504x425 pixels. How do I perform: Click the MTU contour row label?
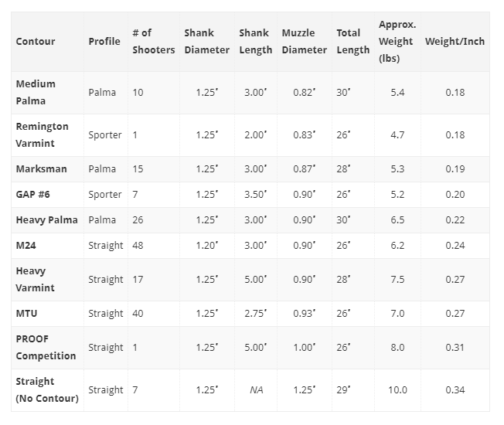26,314
